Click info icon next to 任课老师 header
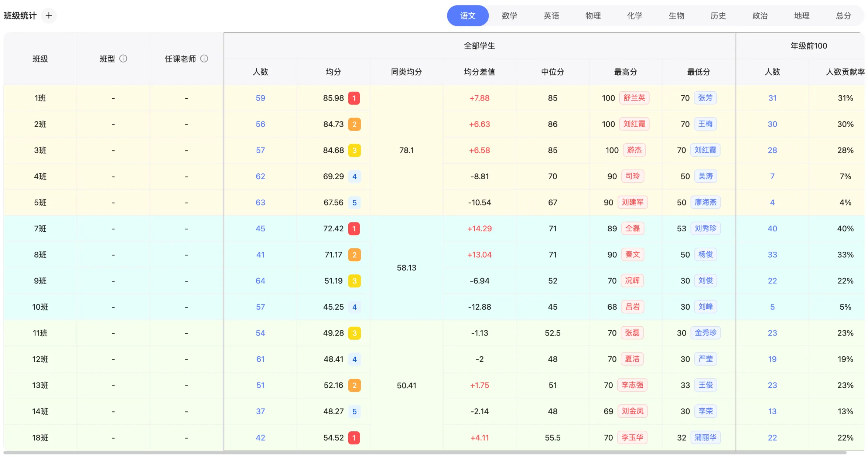The width and height of the screenshot is (868, 459). click(x=204, y=59)
